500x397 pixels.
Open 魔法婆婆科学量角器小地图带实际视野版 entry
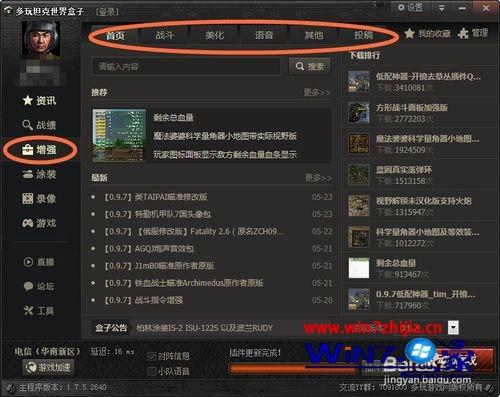225,136
